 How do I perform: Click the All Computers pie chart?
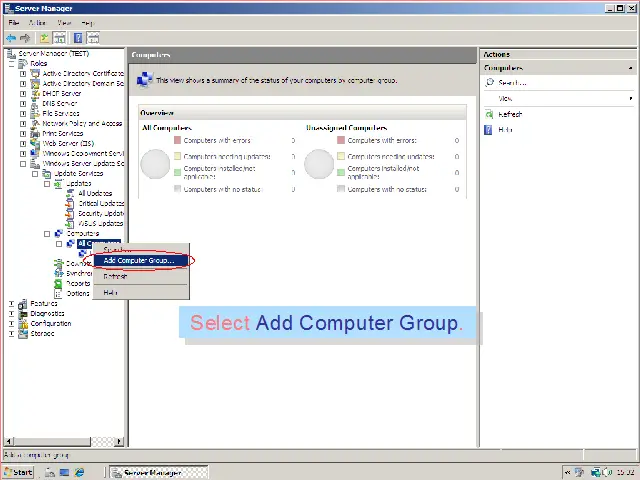pyautogui.click(x=155, y=164)
